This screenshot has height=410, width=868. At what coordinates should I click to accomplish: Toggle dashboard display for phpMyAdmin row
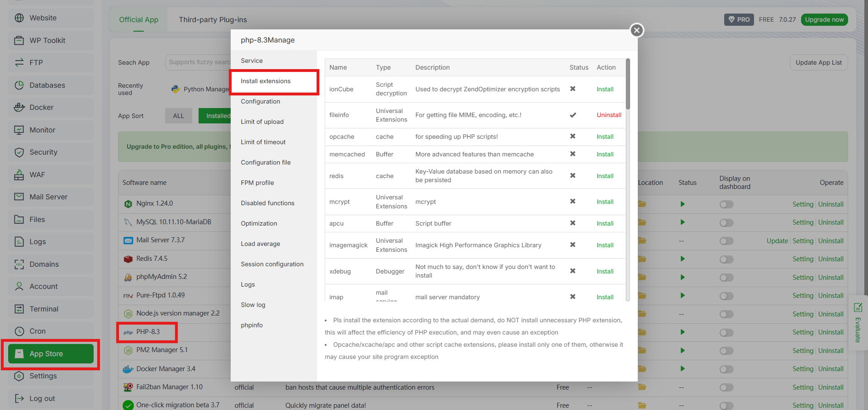click(x=726, y=278)
